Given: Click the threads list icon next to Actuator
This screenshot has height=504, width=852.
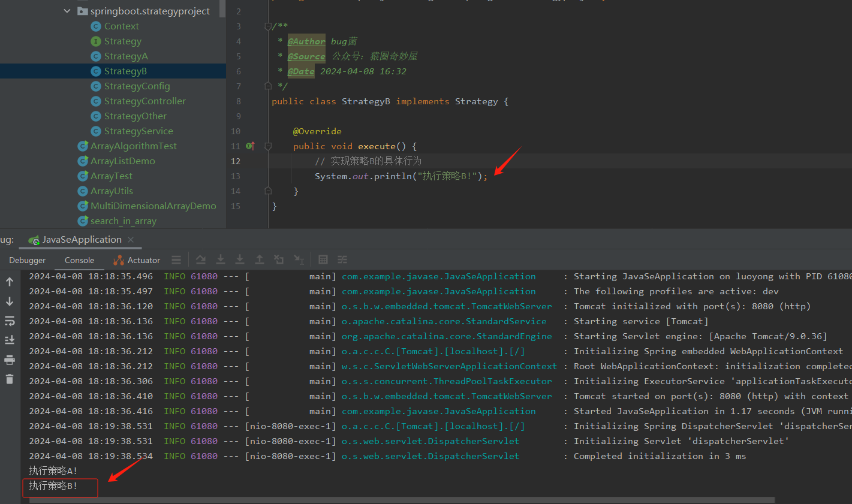Looking at the screenshot, I should tap(176, 260).
